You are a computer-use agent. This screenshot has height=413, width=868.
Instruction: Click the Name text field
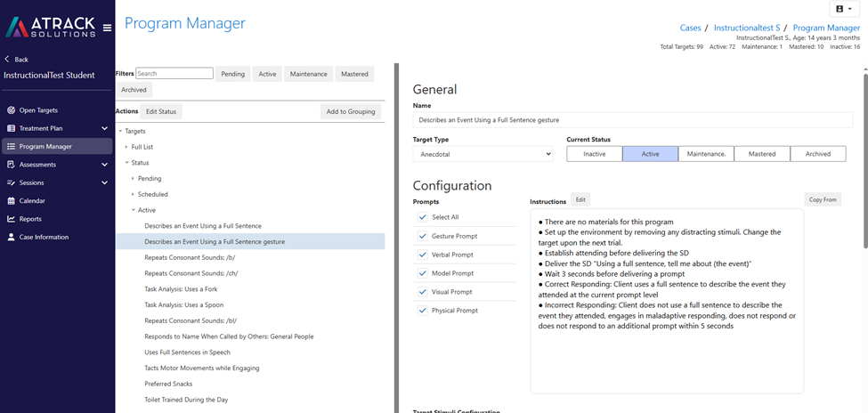click(x=633, y=119)
